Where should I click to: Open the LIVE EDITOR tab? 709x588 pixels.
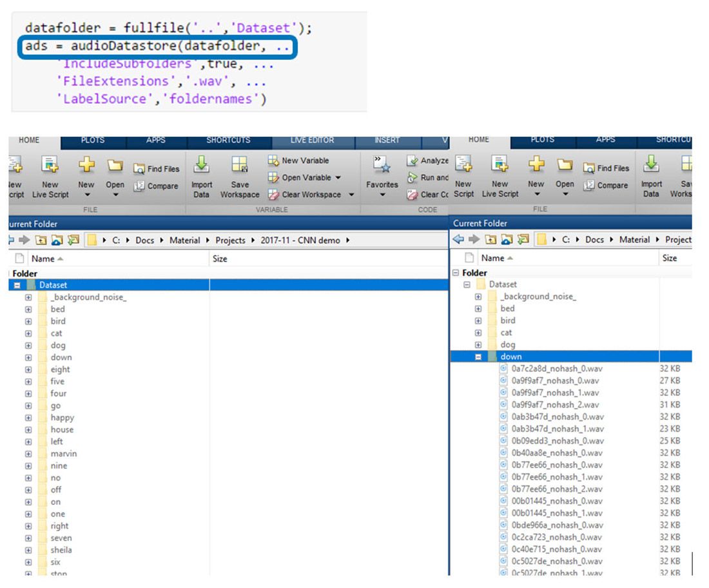pos(312,140)
